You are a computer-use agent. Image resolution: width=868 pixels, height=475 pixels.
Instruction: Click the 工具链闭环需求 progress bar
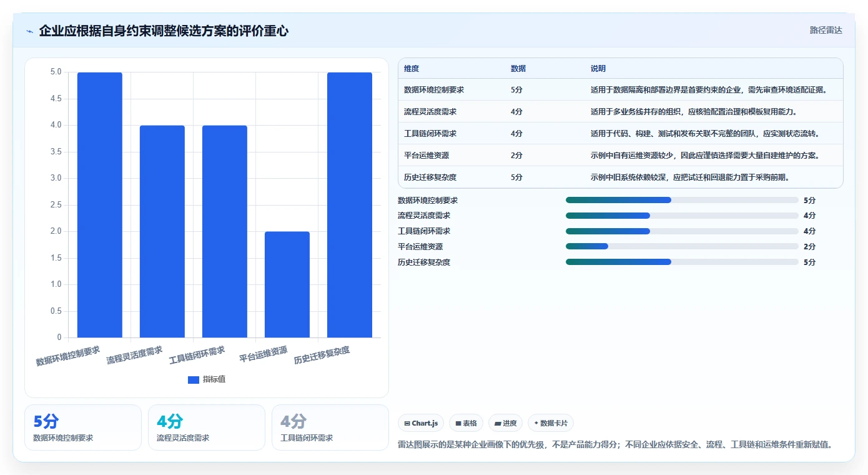tap(682, 231)
